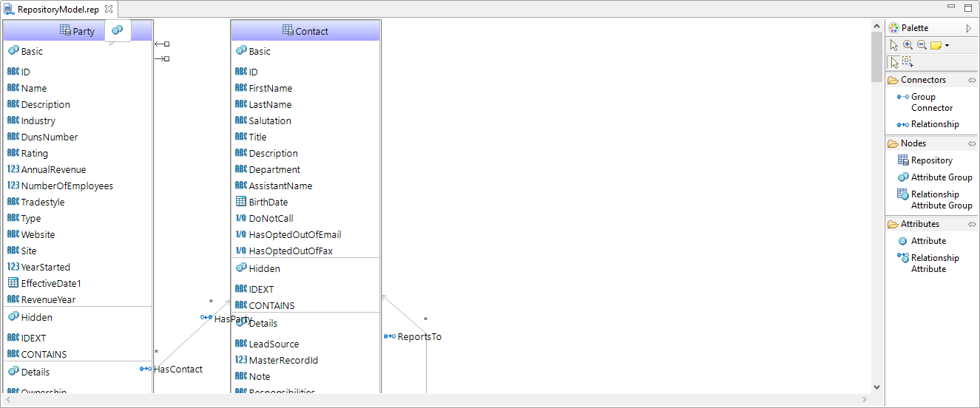Screen dimensions: 980x408
Task: Pin the Connectors drawer open
Action: 972,80
